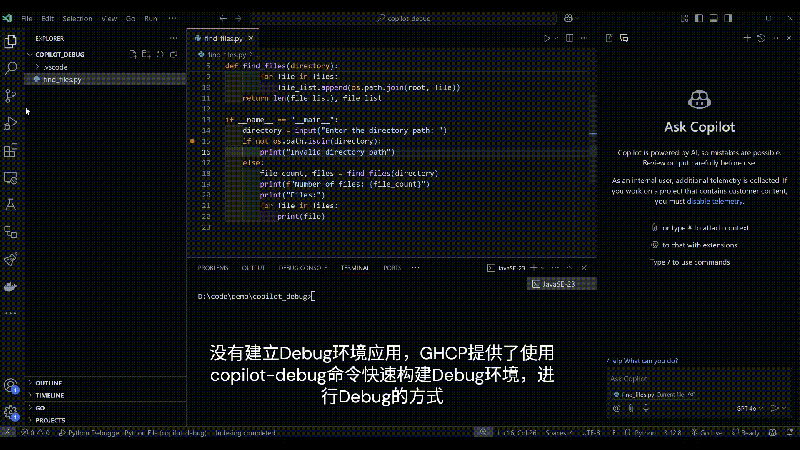Image resolution: width=800 pixels, height=450 pixels.
Task: Switch to the PROBLEMS panel tab
Action: [213, 268]
